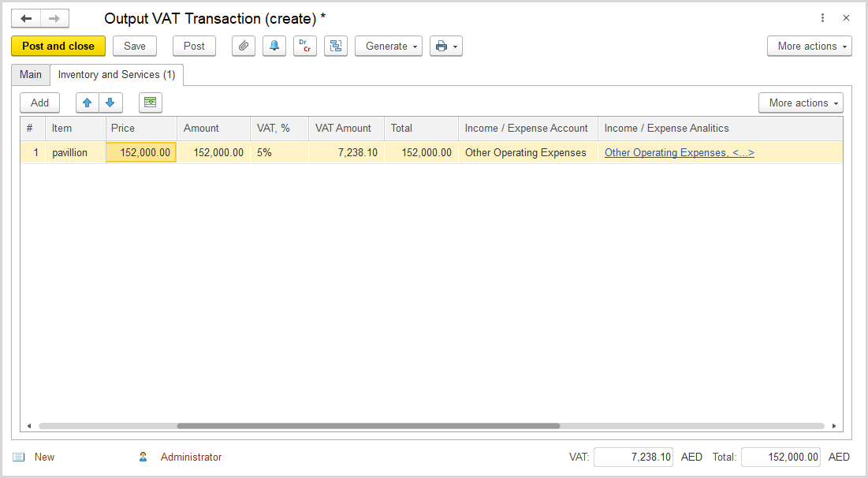Viewport: 868px width, 478px height.
Task: Go forward with the right arrow
Action: click(x=54, y=18)
